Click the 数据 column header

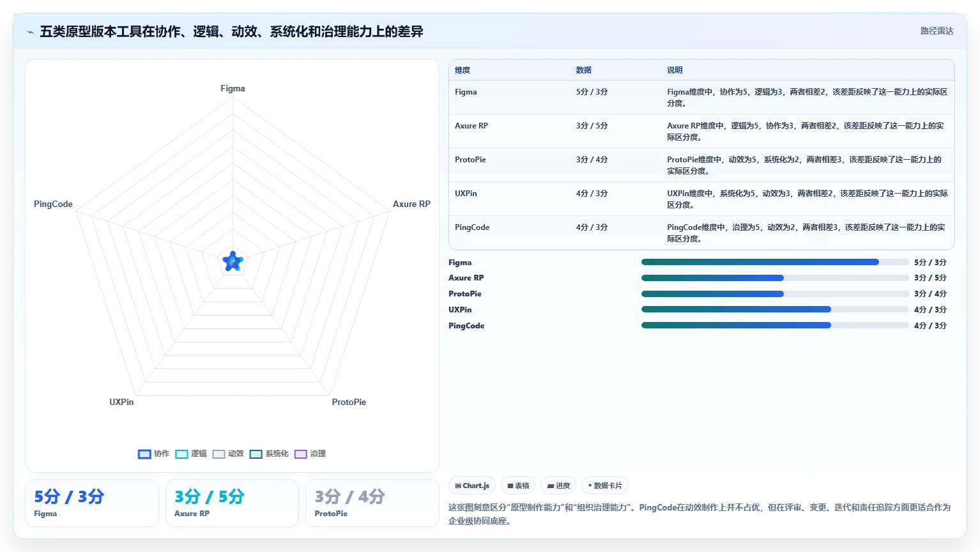coord(584,70)
